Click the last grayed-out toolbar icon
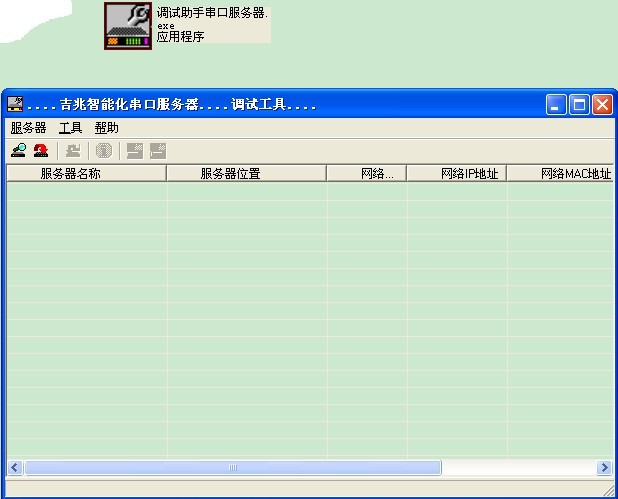 click(x=158, y=150)
